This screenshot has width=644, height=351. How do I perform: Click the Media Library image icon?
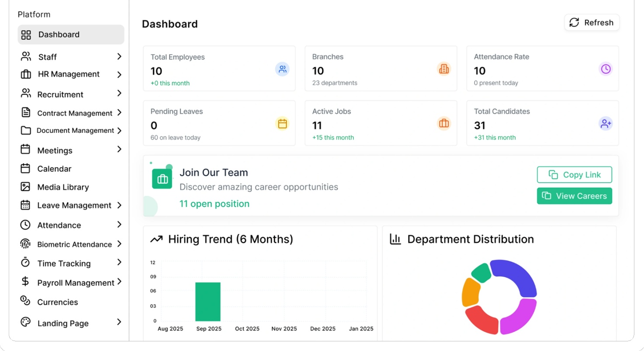[25, 187]
